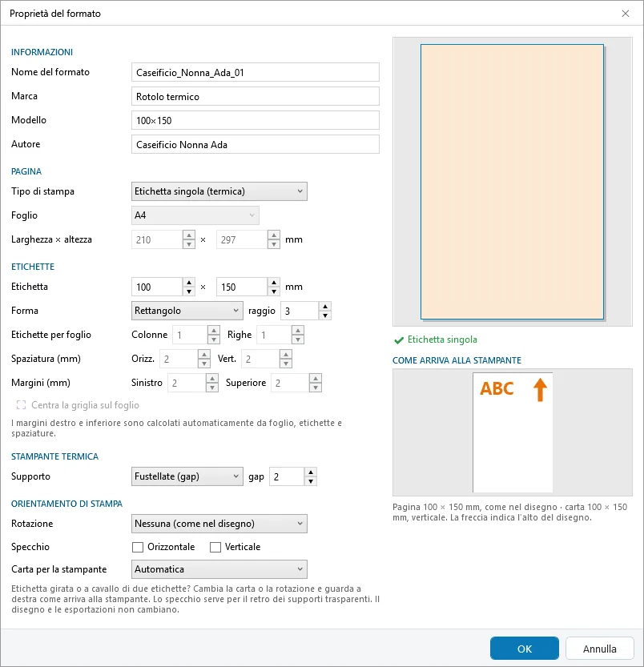The height and width of the screenshot is (667, 644).
Task: Open the Tipo di stampa dropdown
Action: pyautogui.click(x=219, y=191)
